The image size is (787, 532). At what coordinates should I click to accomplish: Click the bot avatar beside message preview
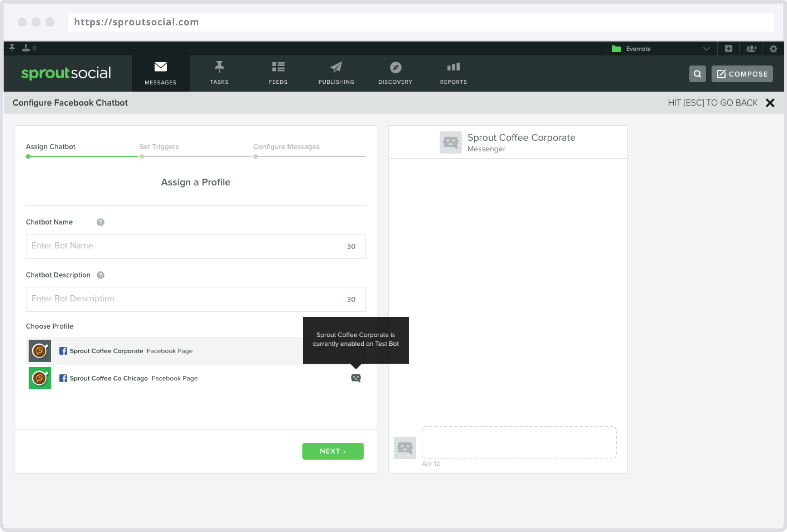(405, 448)
